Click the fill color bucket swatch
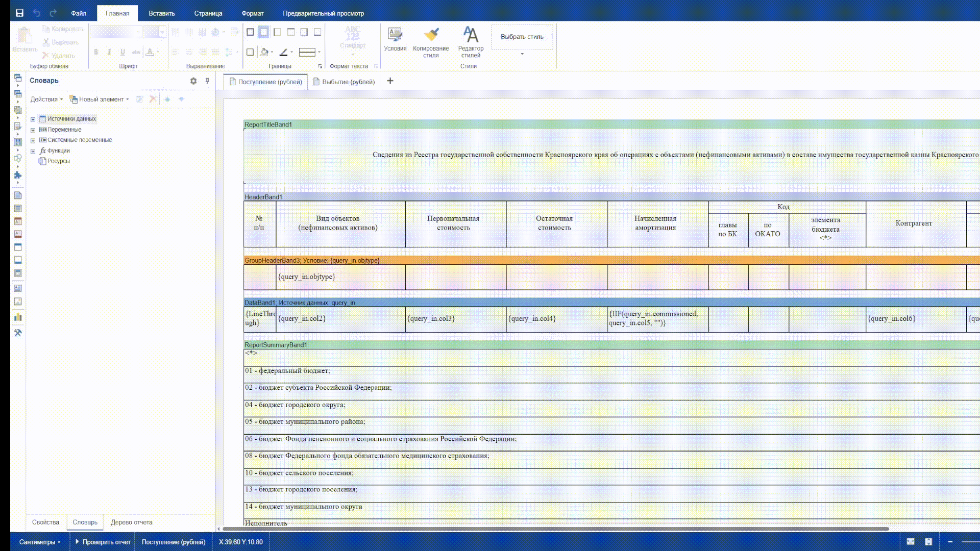The image size is (980, 551). [x=264, y=52]
